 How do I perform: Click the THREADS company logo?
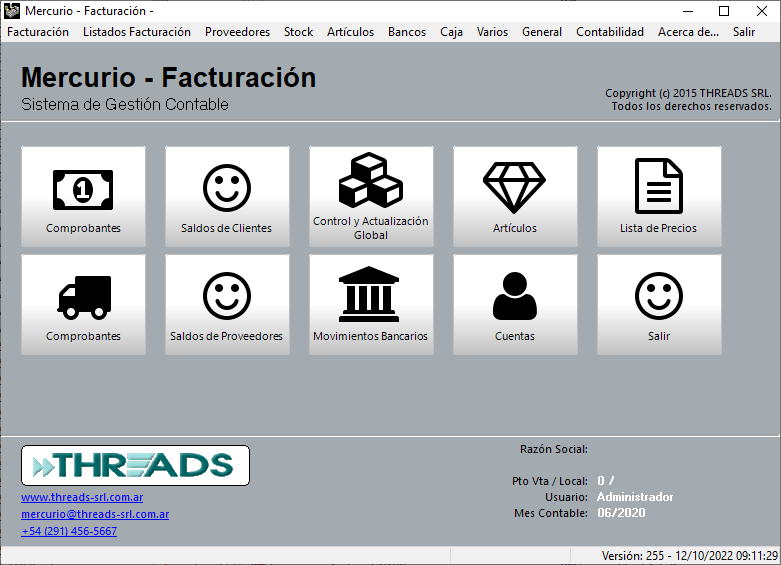coord(135,465)
